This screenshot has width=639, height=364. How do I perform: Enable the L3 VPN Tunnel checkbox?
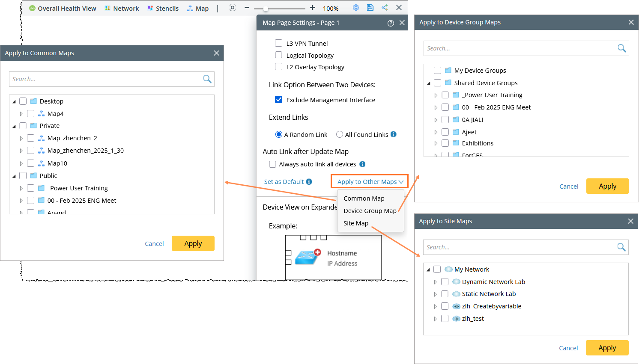coord(278,43)
